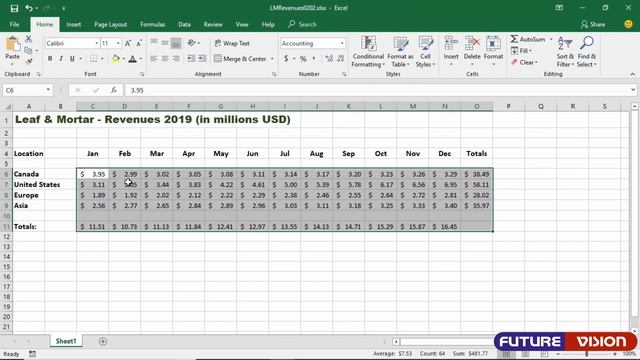Image resolution: width=640 pixels, height=360 pixels.
Task: Select the Sheet1 tab
Action: [66, 341]
